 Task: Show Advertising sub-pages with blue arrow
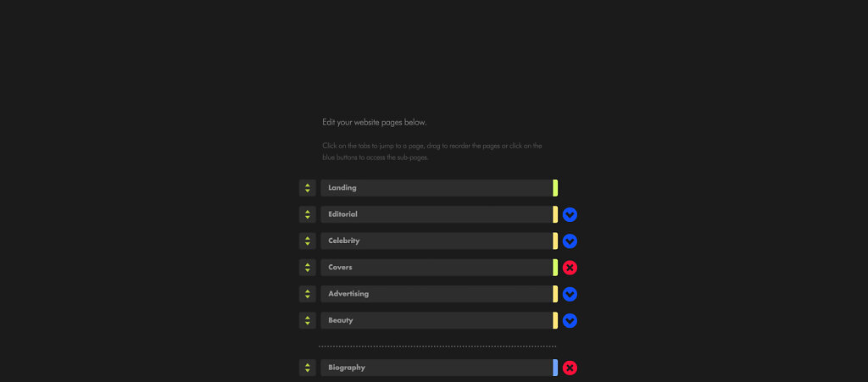click(x=570, y=294)
